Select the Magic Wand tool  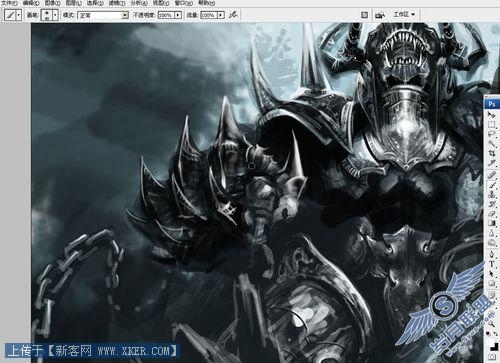click(492, 144)
